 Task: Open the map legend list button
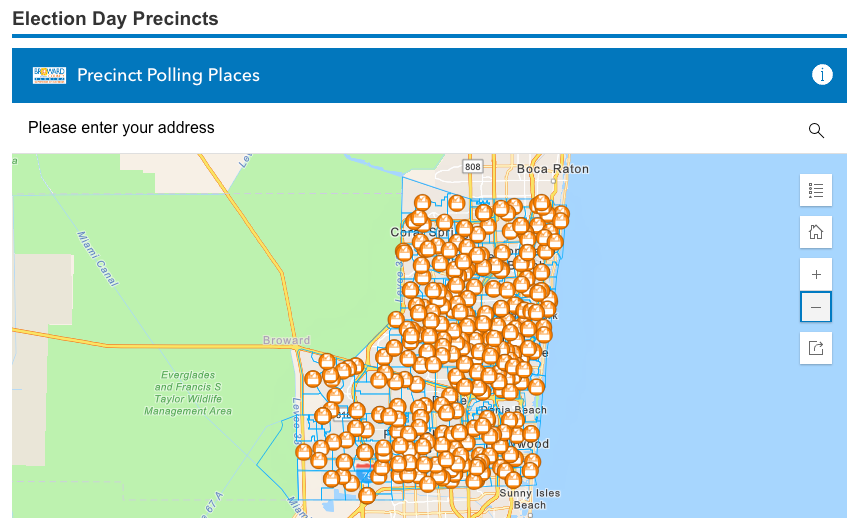tap(816, 190)
